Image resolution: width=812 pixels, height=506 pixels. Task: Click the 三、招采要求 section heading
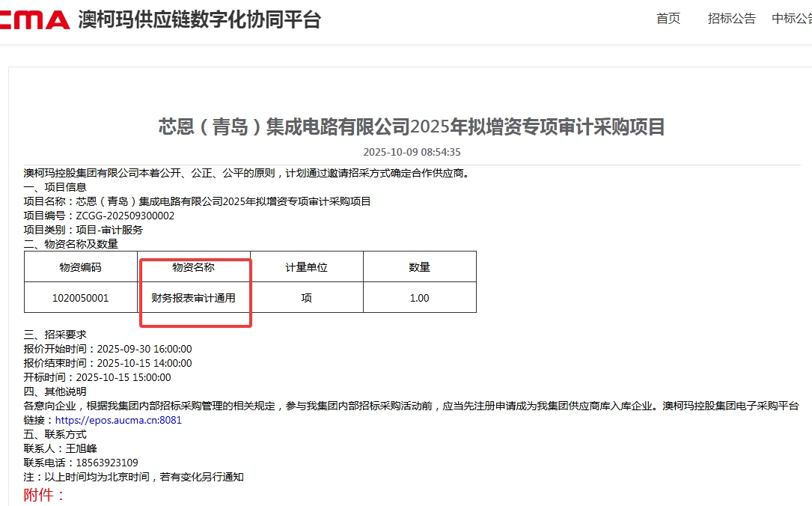coord(55,335)
